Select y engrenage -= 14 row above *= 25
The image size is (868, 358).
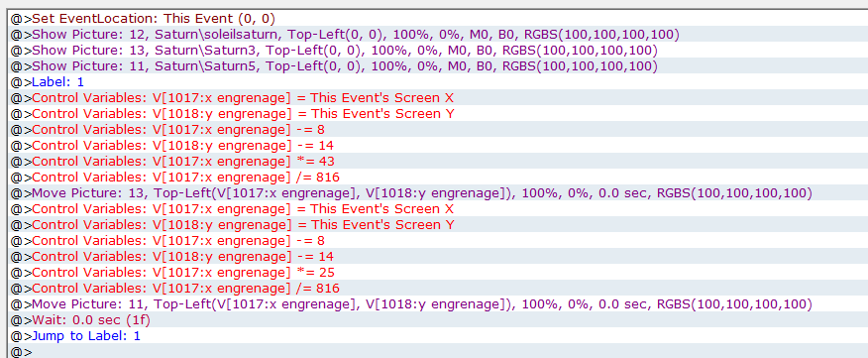tap(437, 257)
